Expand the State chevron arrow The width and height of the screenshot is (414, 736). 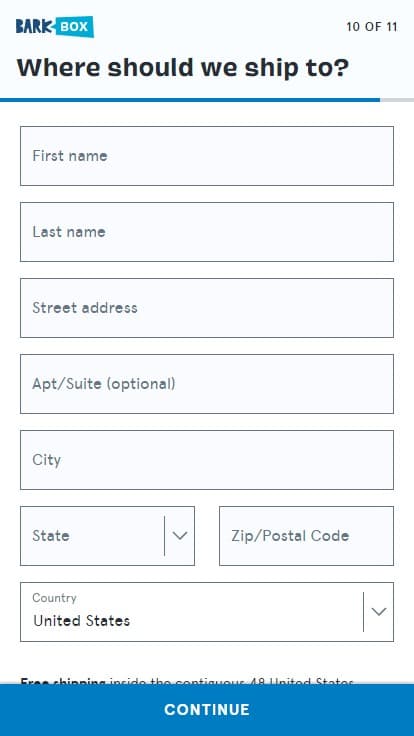tap(180, 536)
